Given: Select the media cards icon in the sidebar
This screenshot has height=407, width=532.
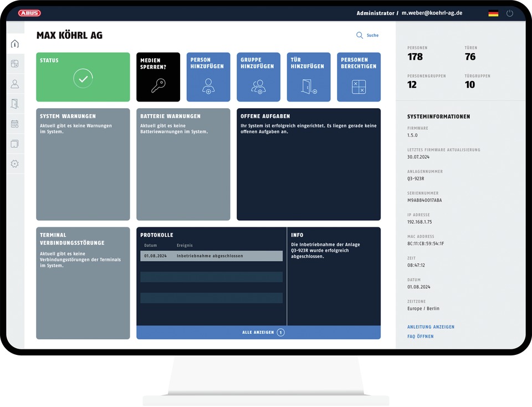Looking at the screenshot, I should click(14, 143).
